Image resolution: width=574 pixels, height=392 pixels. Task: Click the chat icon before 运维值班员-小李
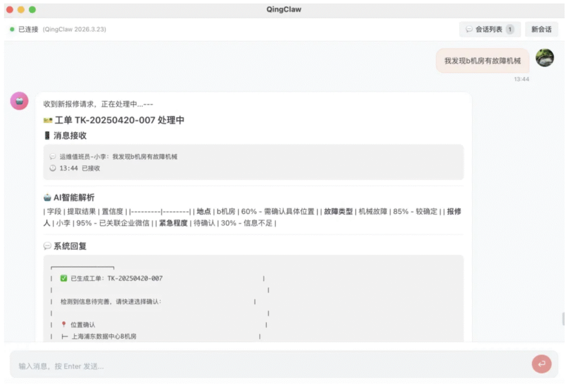53,157
